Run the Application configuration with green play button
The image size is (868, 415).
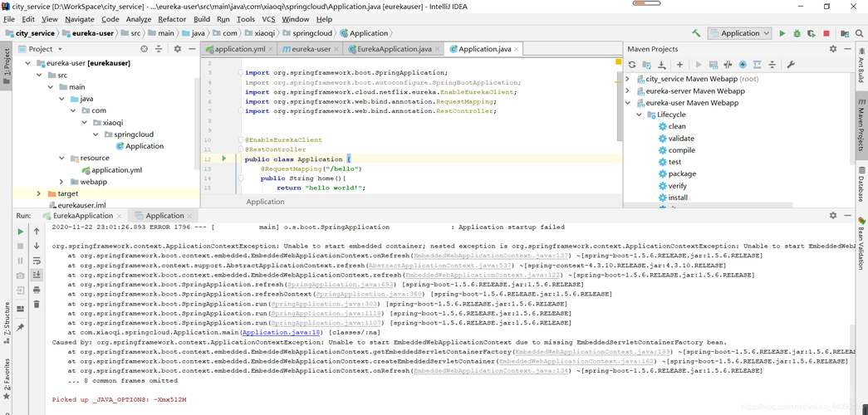pos(782,33)
